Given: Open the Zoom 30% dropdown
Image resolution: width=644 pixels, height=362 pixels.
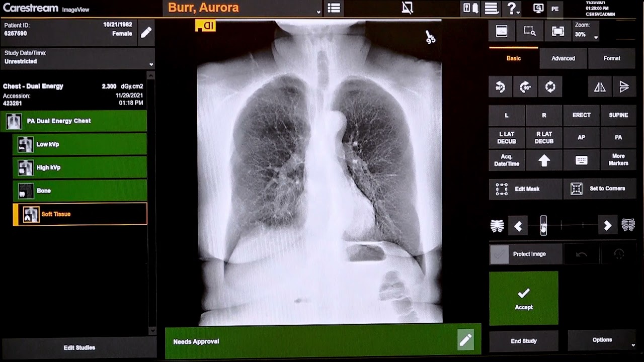Looking at the screenshot, I should (587, 31).
